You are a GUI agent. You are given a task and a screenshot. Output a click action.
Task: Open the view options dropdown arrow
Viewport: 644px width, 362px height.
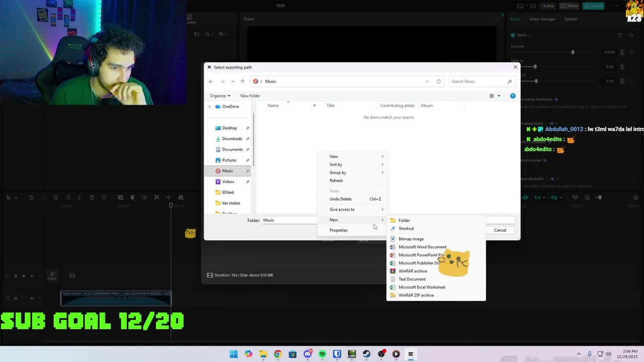[x=499, y=96]
